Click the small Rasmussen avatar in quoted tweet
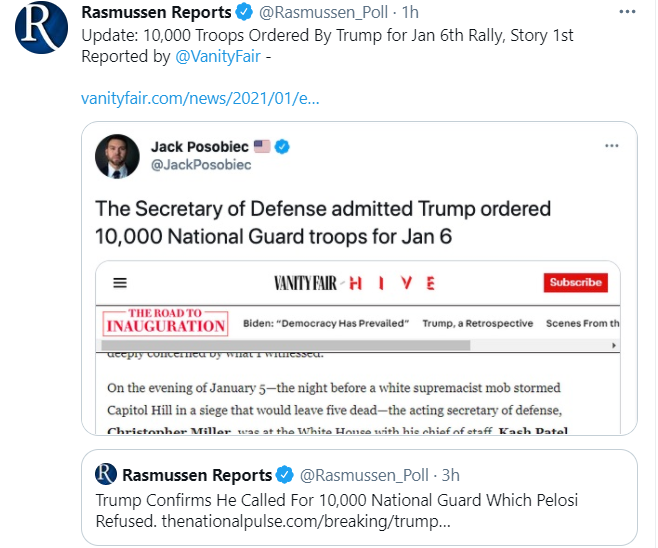Viewport: 658px width, 548px height. pos(107,474)
